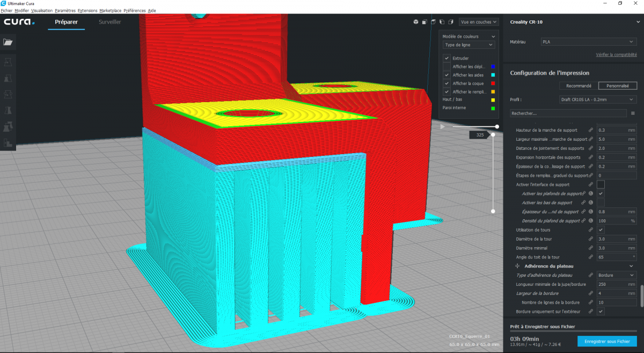Select the Personnalisé mode button

tap(618, 85)
